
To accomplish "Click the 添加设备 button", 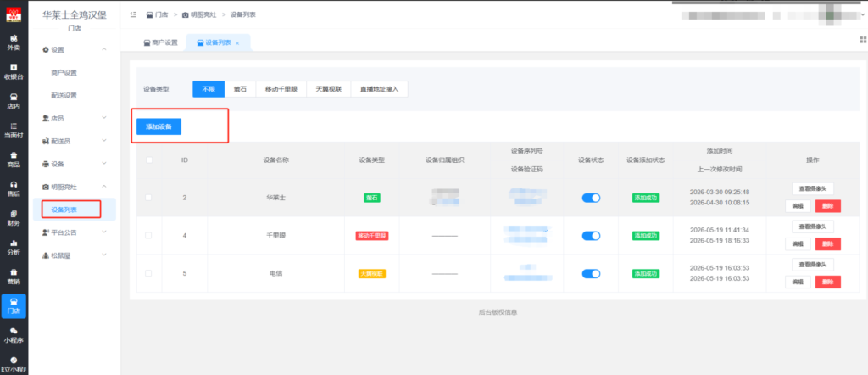I will [159, 127].
